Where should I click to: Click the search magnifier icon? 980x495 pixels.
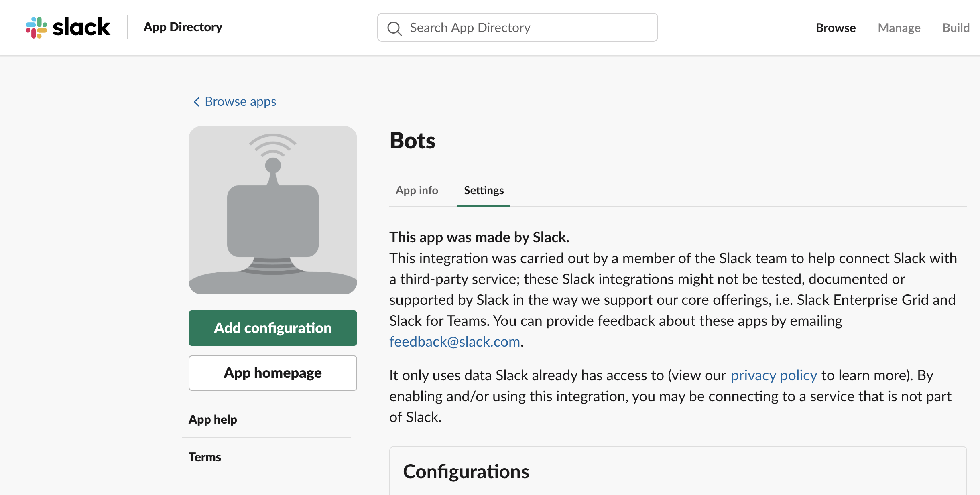[x=394, y=28]
